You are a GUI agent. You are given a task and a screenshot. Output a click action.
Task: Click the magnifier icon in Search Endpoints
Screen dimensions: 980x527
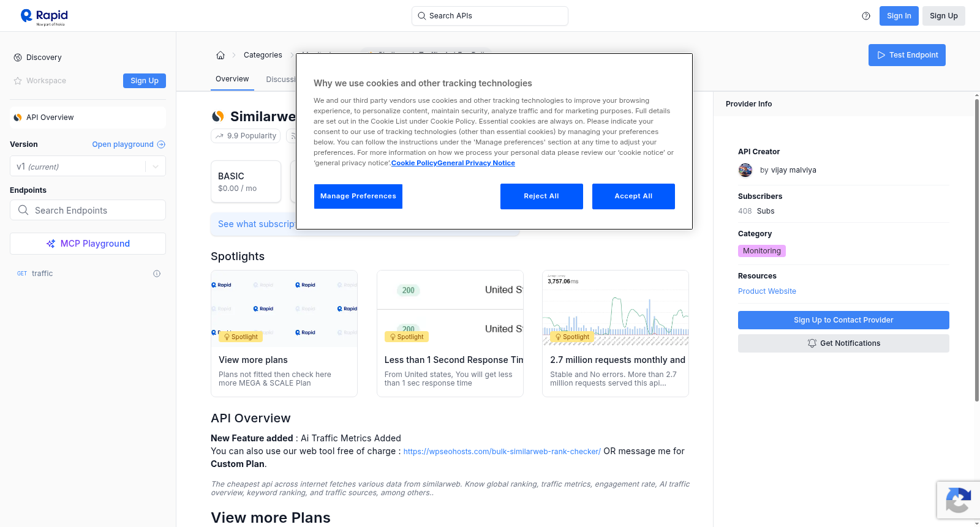[23, 210]
